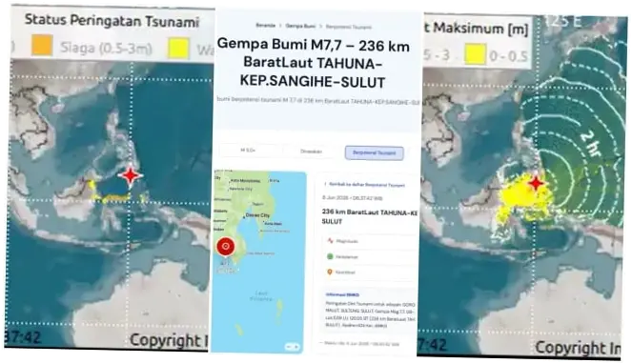Screen dimensions: 632x364
Task: Click the orange Koordinat location pin icon
Action: [330, 273]
